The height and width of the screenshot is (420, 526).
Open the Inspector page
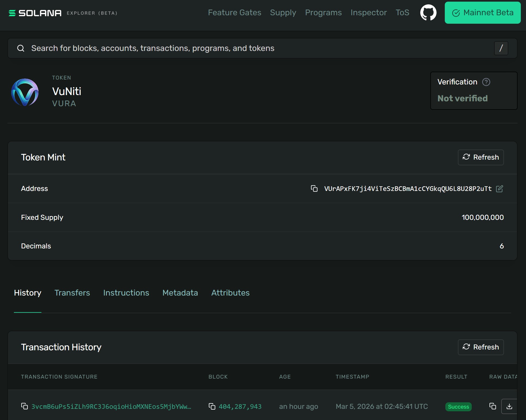coord(368,13)
